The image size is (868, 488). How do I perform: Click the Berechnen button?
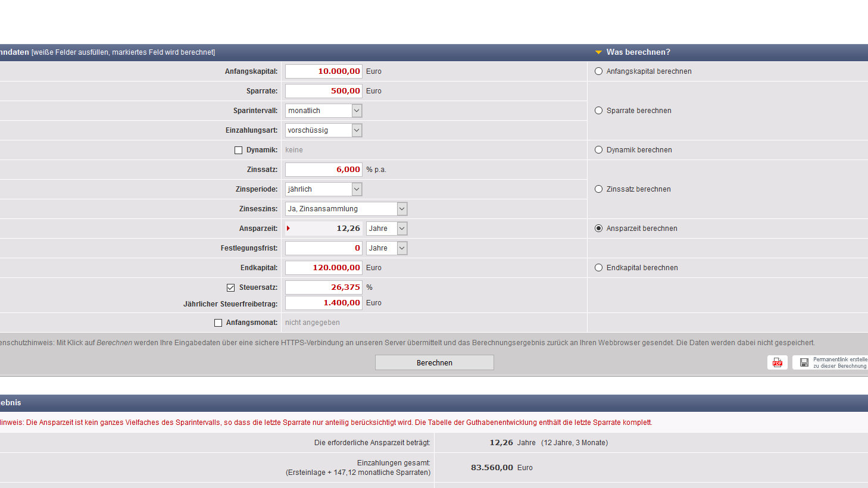click(x=435, y=362)
